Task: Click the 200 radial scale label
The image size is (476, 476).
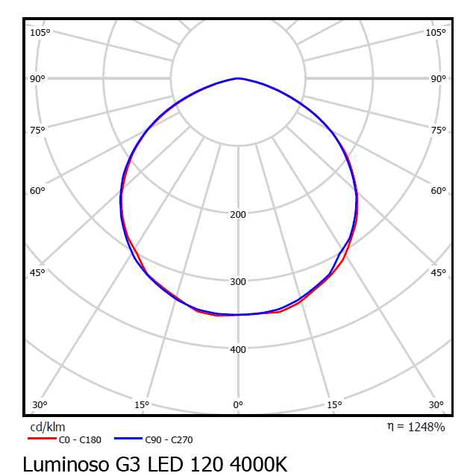Action: click(238, 215)
